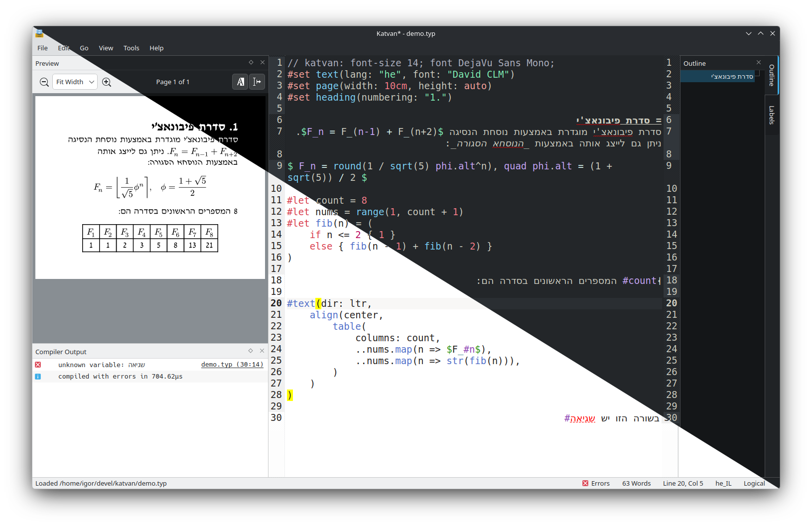Image resolution: width=812 pixels, height=527 pixels.
Task: Open the Fit Width zoom dropdown
Action: 75,82
